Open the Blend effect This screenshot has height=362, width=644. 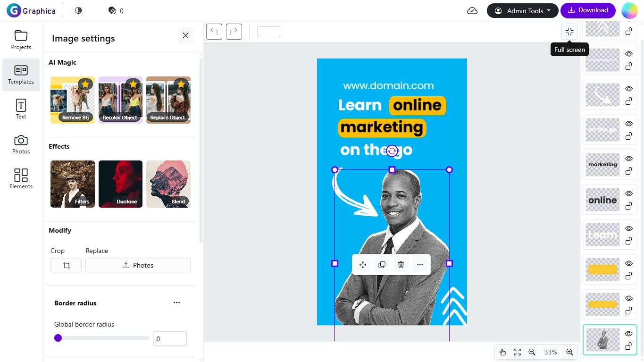168,184
